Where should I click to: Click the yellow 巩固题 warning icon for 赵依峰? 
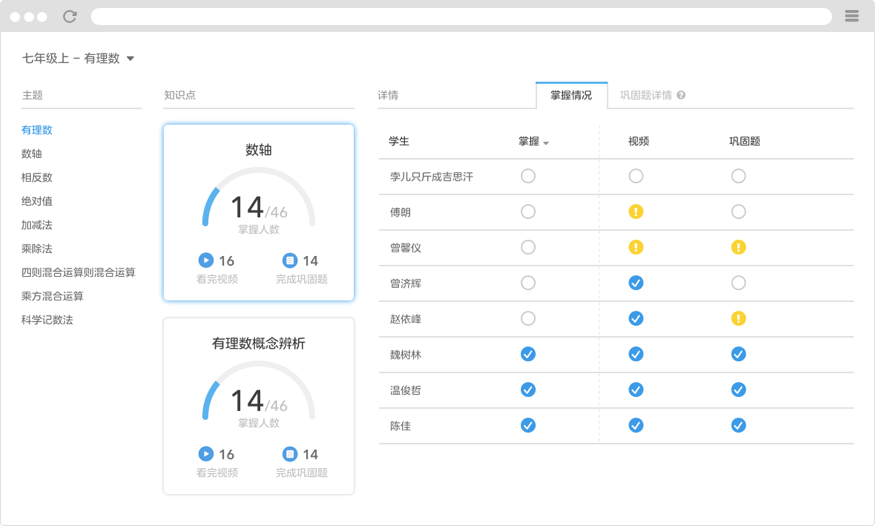tap(738, 319)
